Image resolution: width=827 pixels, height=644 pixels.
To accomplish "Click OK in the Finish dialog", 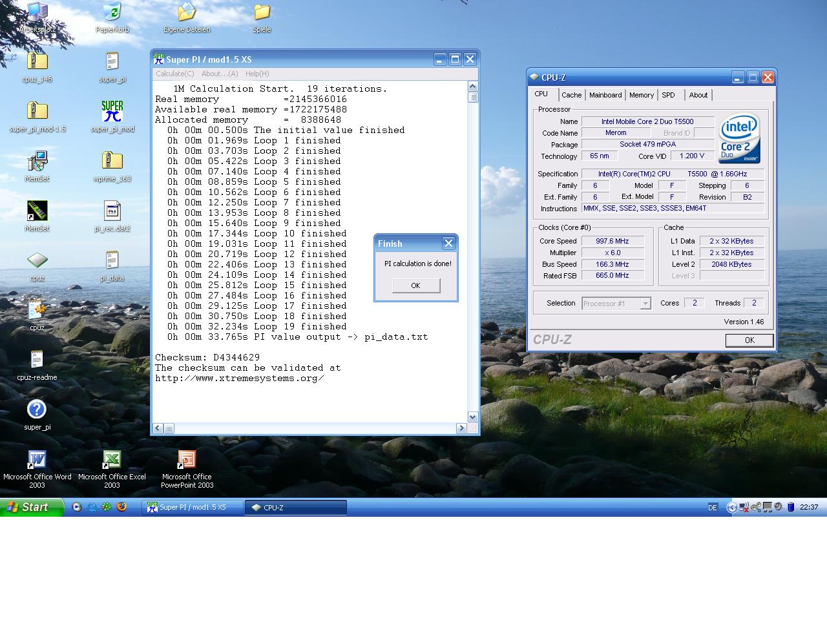I will point(415,286).
